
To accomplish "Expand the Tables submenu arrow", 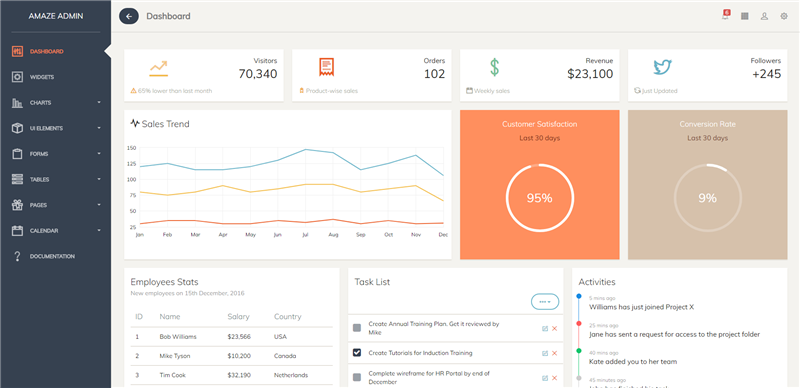I will pos(99,179).
